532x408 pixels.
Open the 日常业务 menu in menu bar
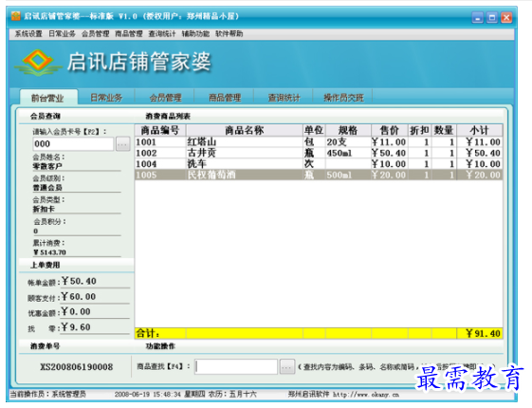coord(62,34)
